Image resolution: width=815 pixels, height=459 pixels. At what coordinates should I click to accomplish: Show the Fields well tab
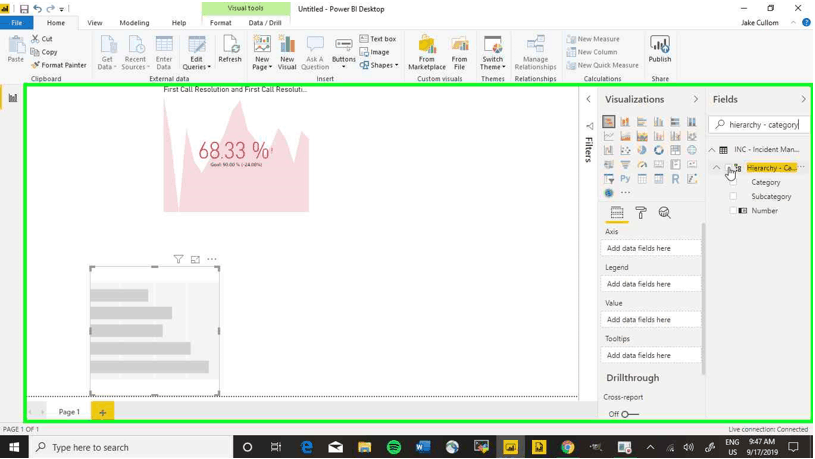[617, 213]
